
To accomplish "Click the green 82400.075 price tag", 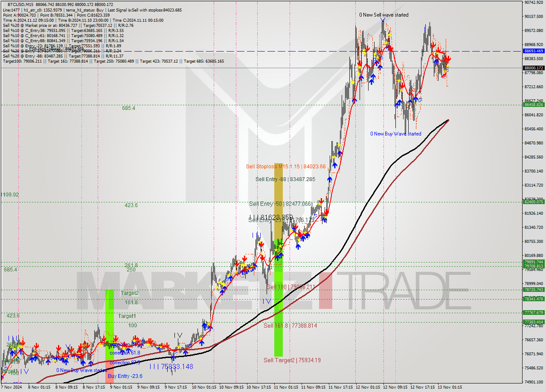I will click(x=534, y=202).
